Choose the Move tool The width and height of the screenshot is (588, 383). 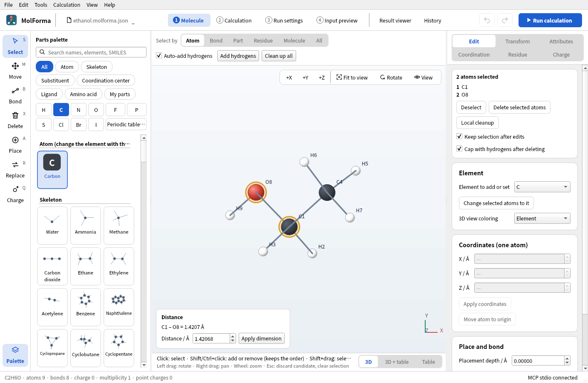(x=15, y=71)
